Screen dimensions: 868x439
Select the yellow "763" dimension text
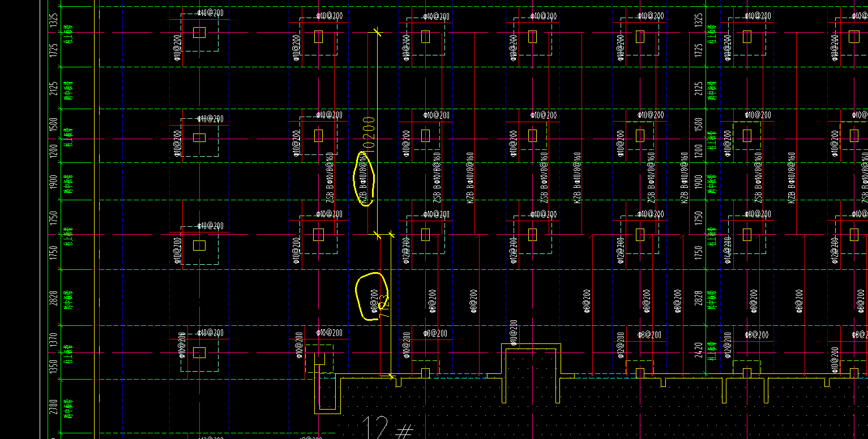(384, 306)
